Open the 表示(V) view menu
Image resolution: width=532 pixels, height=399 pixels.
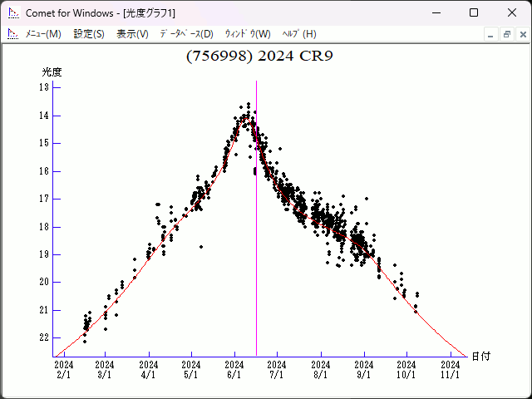tap(132, 34)
